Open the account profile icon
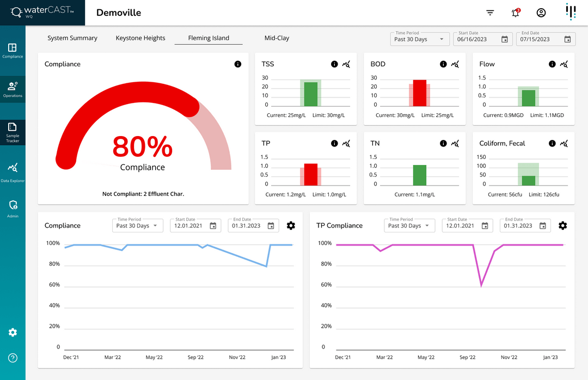The height and width of the screenshot is (380, 588). coord(541,12)
